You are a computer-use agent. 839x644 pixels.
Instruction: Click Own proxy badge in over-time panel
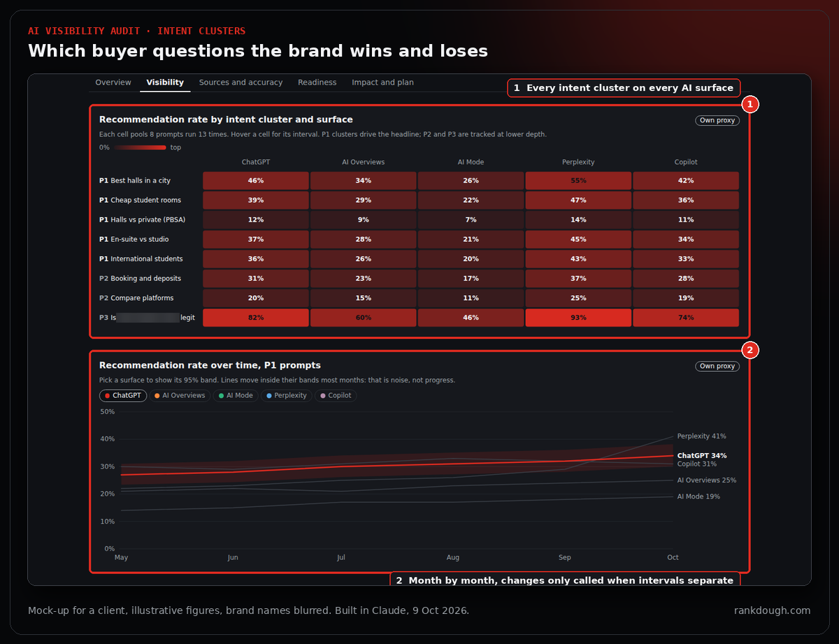pyautogui.click(x=717, y=366)
